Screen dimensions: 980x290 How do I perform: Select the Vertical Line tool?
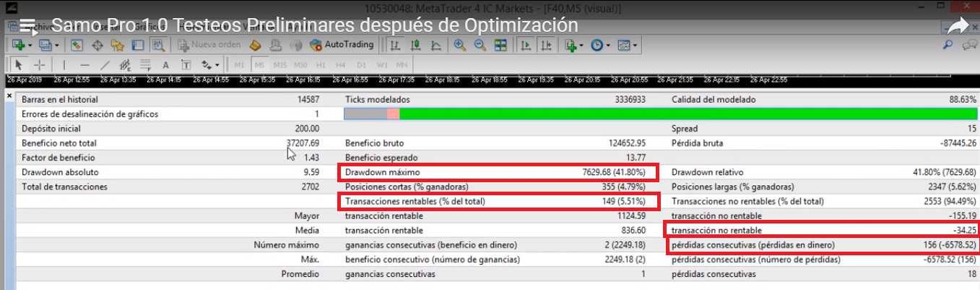click(64, 64)
